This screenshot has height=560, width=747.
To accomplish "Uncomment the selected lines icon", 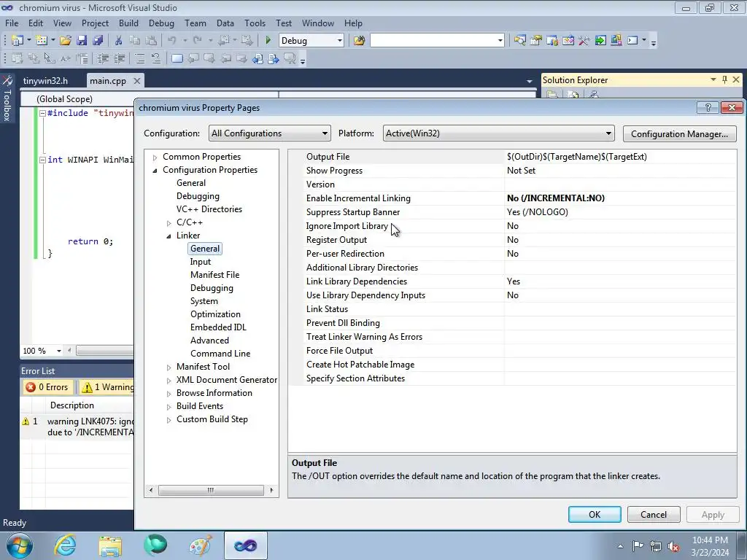I will pos(156,58).
